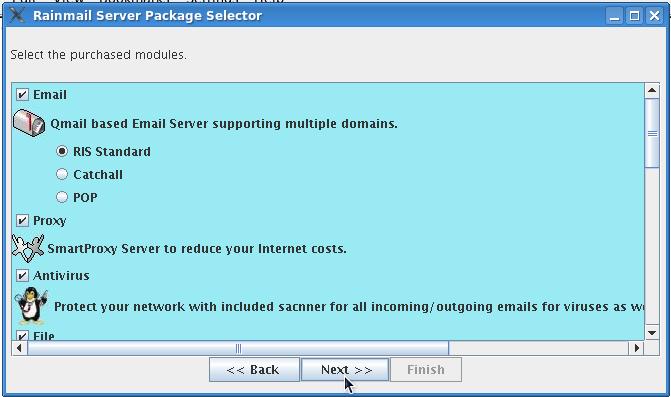671x397 pixels.
Task: Choose the POP radio button
Action: (62, 197)
